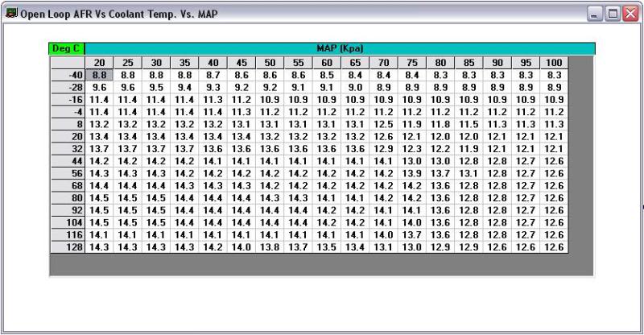Select the 10.9 cell at -16 row, 100 column
The image size is (644, 335).
point(554,100)
